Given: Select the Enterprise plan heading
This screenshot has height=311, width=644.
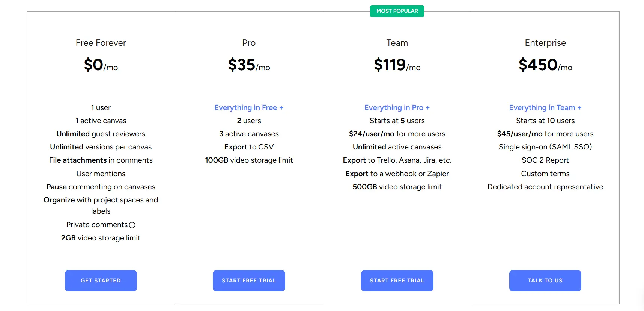Looking at the screenshot, I should pyautogui.click(x=545, y=43).
